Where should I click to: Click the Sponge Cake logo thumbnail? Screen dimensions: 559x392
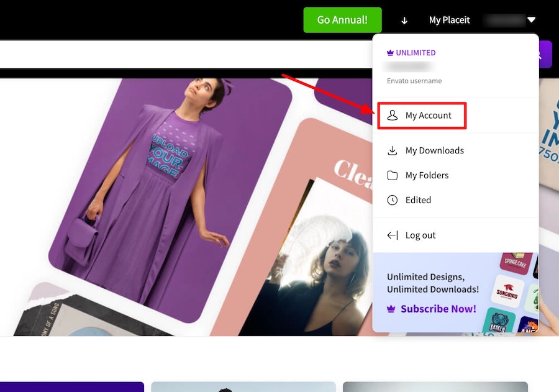tap(516, 263)
